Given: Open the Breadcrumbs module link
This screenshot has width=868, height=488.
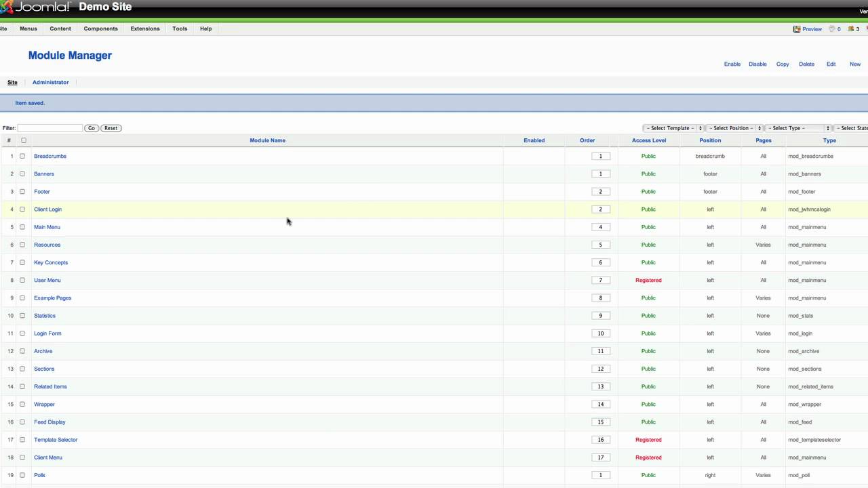Looking at the screenshot, I should tap(50, 156).
